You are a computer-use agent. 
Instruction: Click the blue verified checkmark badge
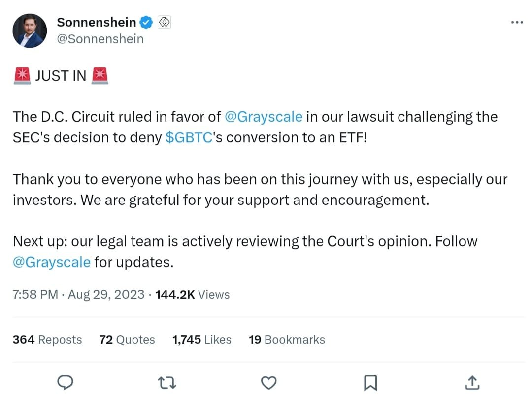click(x=146, y=22)
